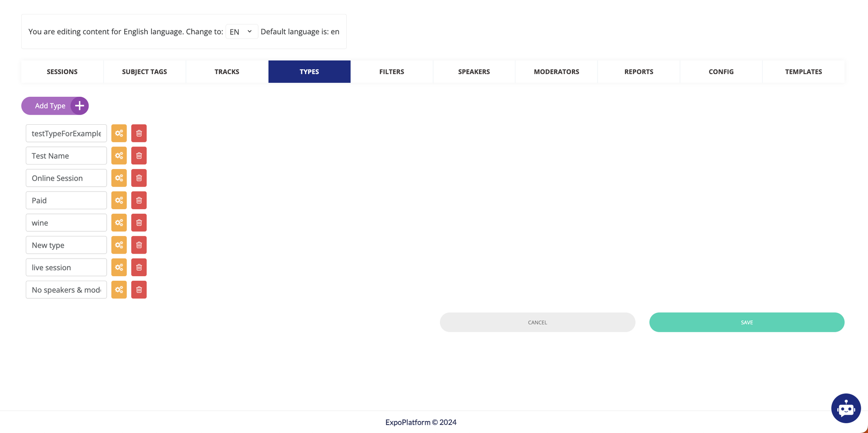Select the Templates tab
This screenshot has width=868, height=433.
click(x=803, y=72)
